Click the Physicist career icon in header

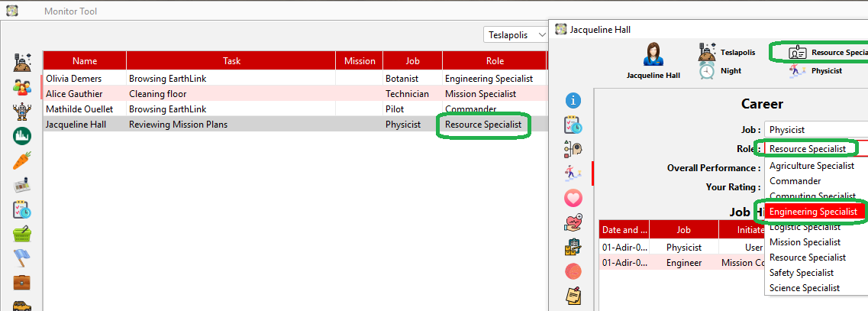tap(798, 70)
